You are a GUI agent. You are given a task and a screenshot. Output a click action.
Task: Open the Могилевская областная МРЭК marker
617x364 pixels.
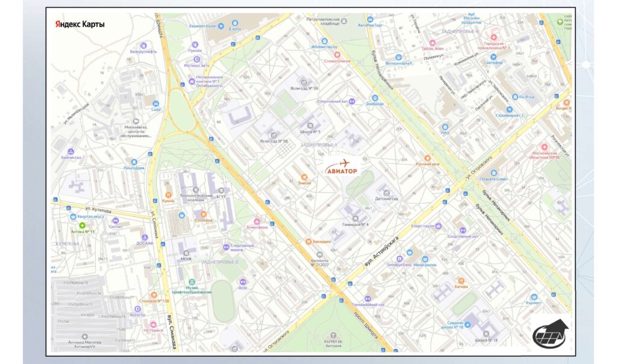545,147
